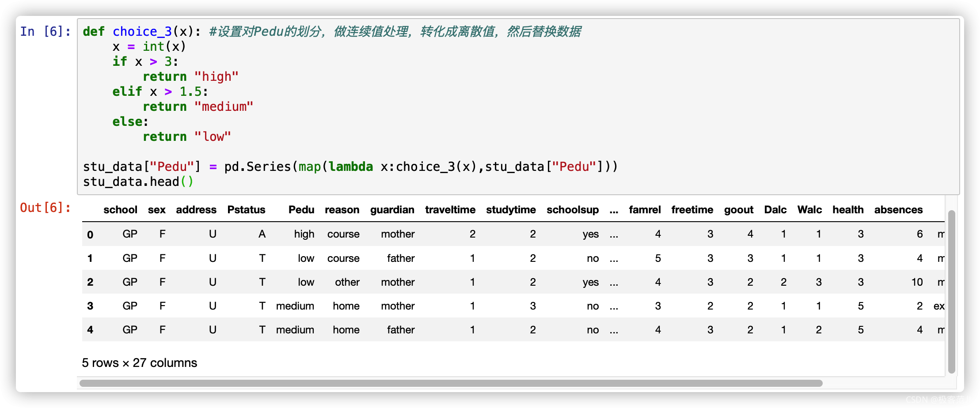Click the Out[6] output prompt label
980x408 pixels.
tap(45, 208)
